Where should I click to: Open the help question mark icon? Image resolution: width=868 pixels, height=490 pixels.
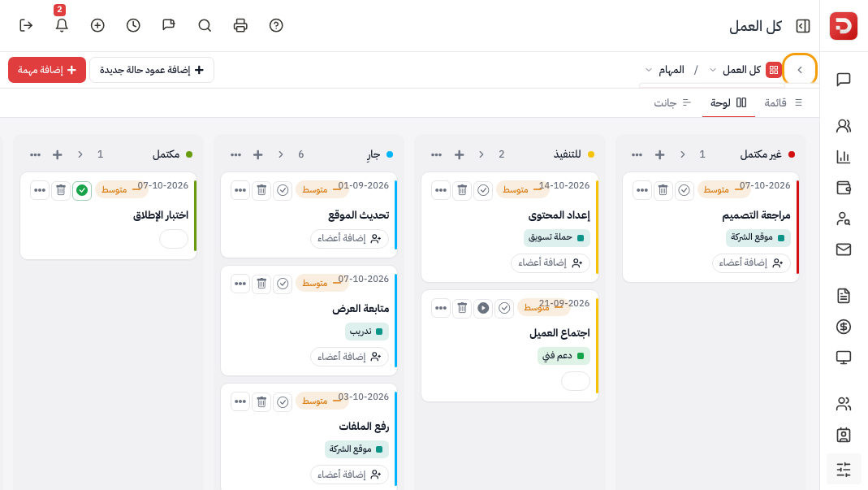click(276, 25)
